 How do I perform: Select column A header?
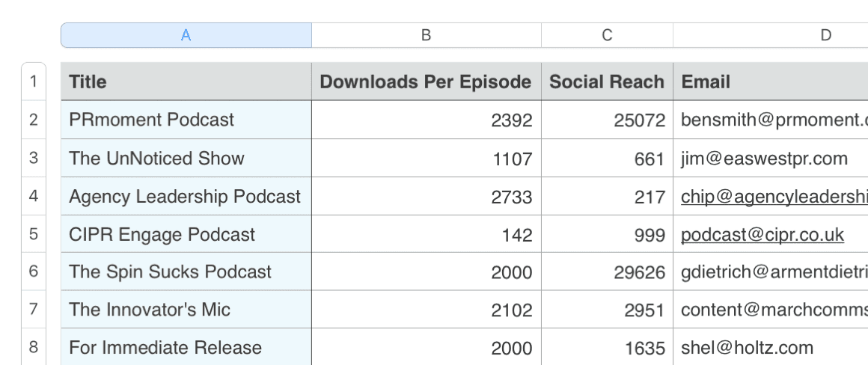186,35
